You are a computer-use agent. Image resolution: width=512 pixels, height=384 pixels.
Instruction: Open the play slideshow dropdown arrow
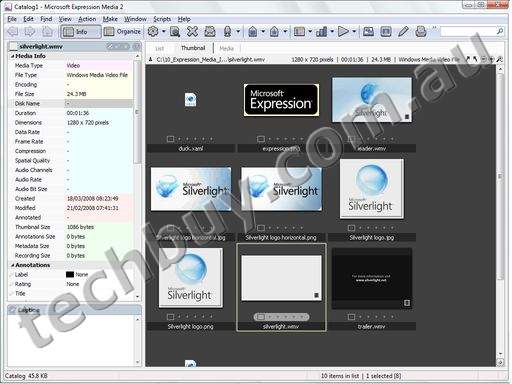tap(354, 32)
